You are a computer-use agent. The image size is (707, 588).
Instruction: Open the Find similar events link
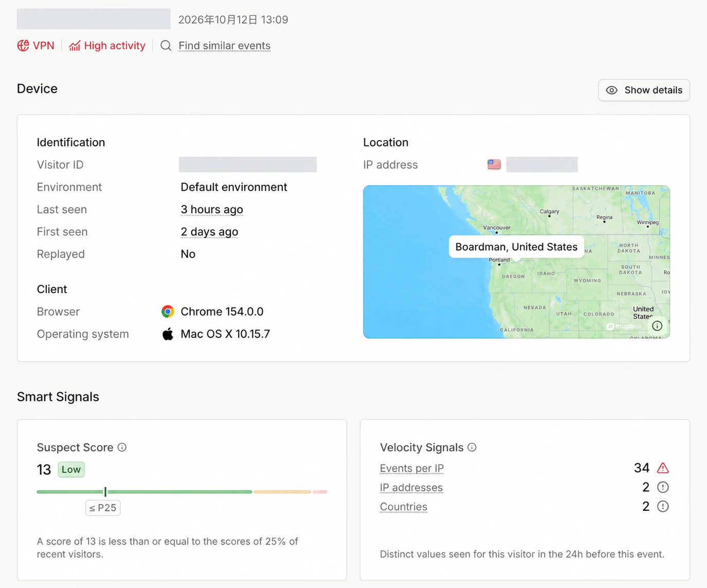(x=224, y=46)
